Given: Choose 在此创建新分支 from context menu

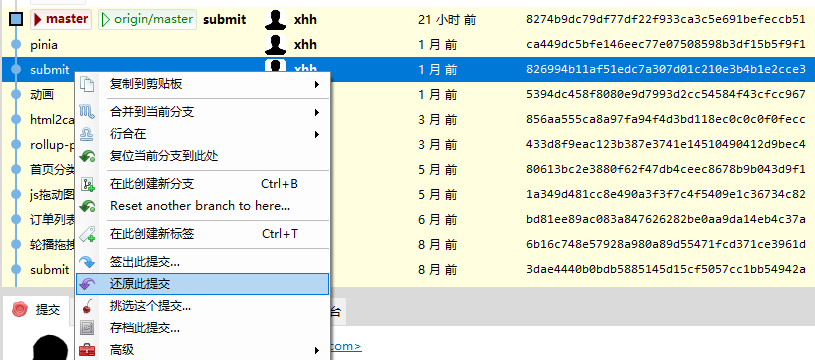Looking at the screenshot, I should 203,184.
